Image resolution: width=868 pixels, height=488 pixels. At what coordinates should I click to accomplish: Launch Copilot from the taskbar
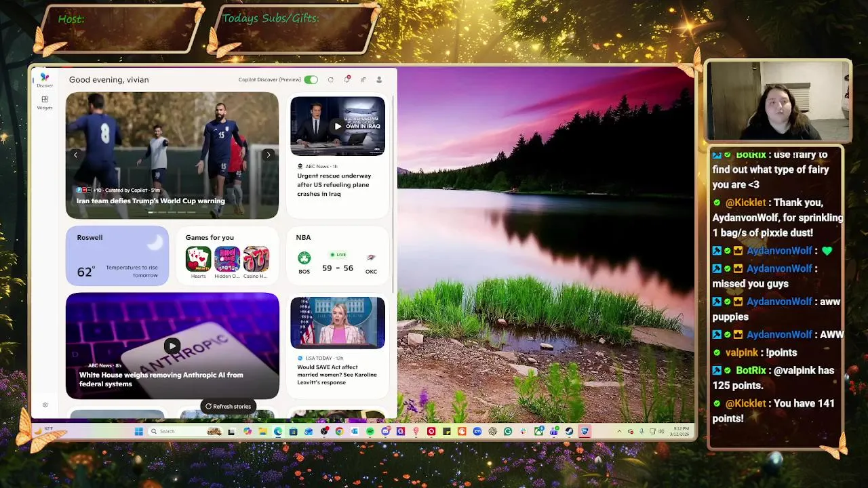point(248,431)
